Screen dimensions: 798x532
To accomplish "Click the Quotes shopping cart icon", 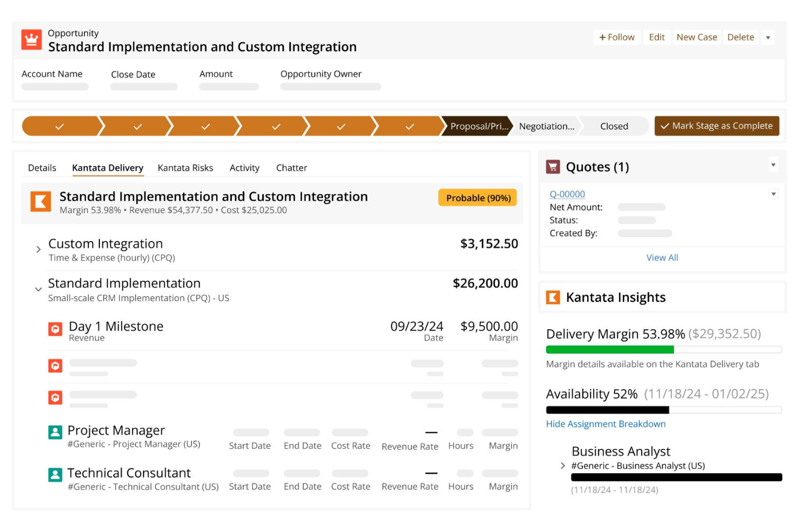I will [x=553, y=167].
